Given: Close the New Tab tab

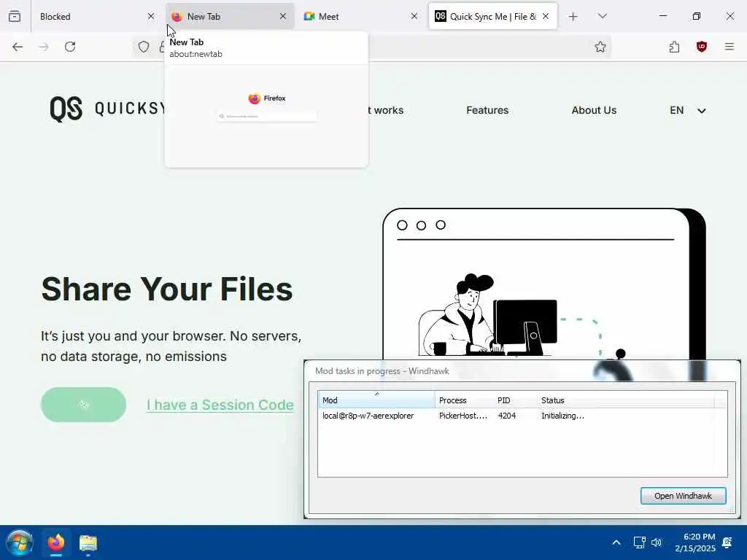Looking at the screenshot, I should pyautogui.click(x=283, y=16).
